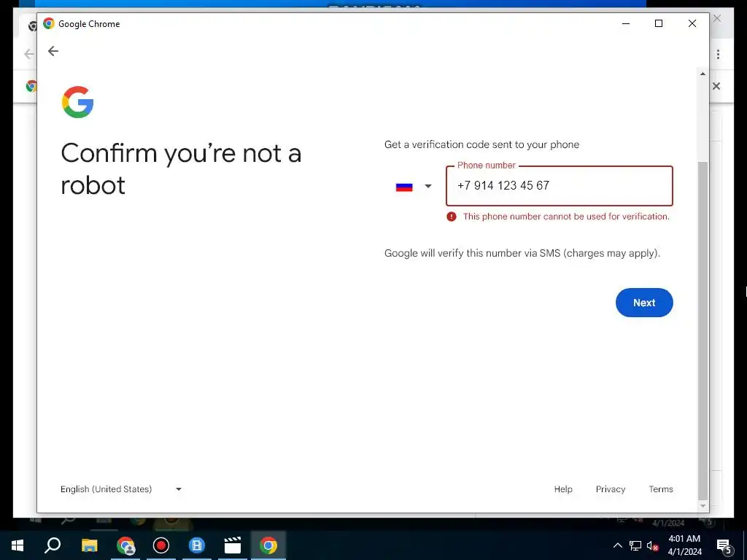Open the notification center icon
Image resolution: width=747 pixels, height=560 pixels.
[x=724, y=546]
